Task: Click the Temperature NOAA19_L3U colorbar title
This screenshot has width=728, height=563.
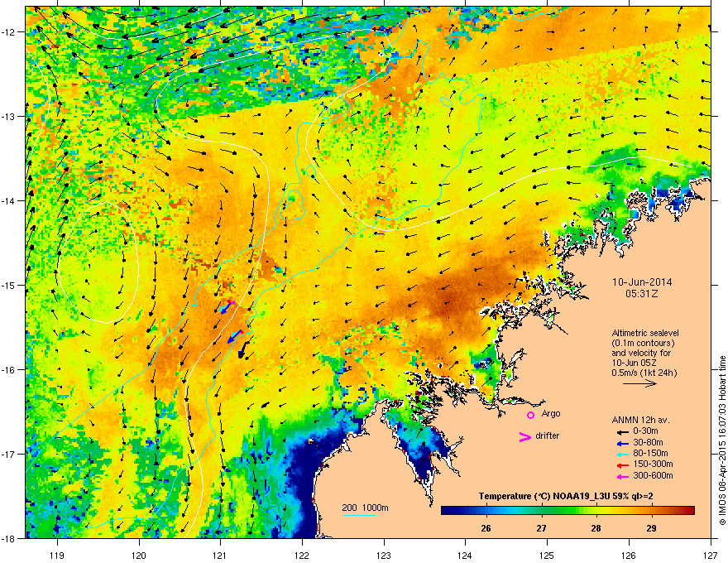Action: coord(566,497)
